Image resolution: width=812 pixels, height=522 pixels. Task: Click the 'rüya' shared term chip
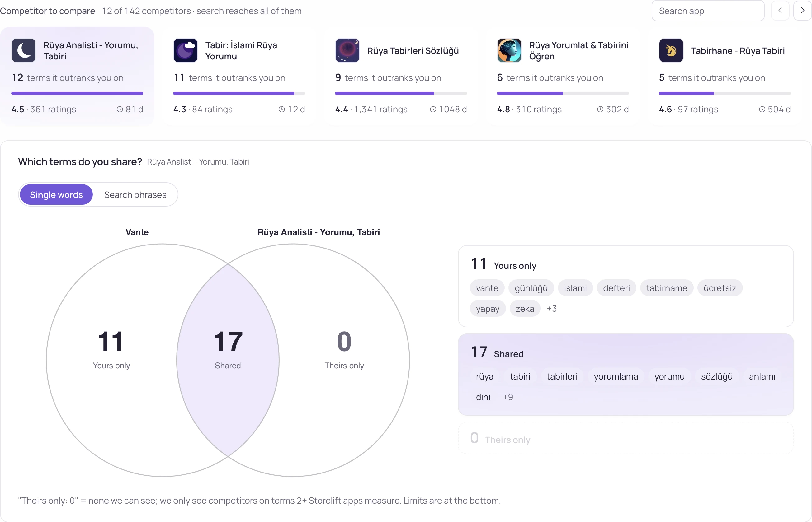pyautogui.click(x=484, y=377)
